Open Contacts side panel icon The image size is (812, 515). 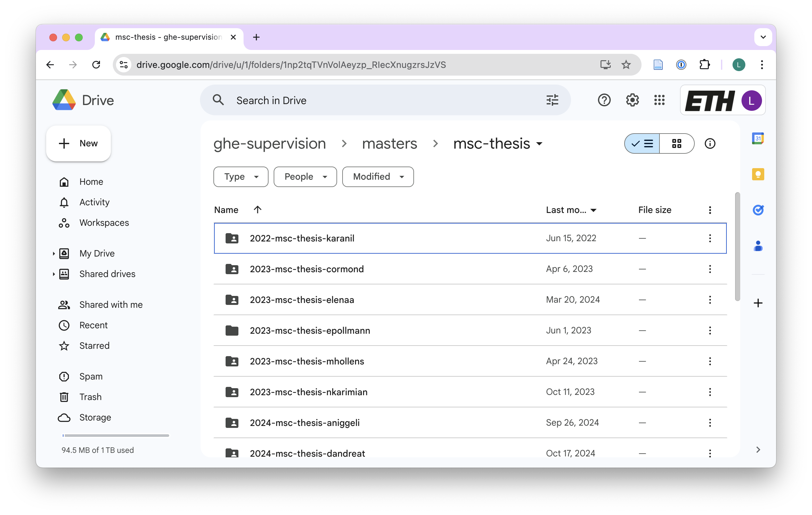758,246
